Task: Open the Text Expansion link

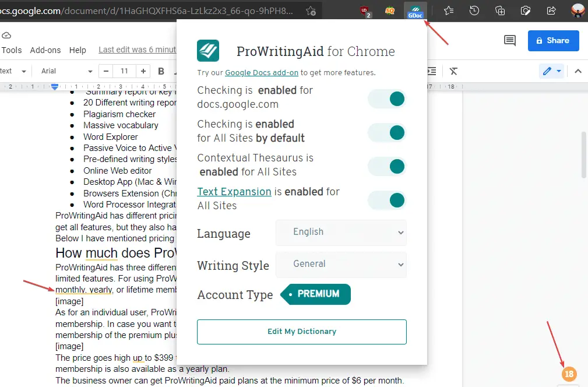Action: 234,192
